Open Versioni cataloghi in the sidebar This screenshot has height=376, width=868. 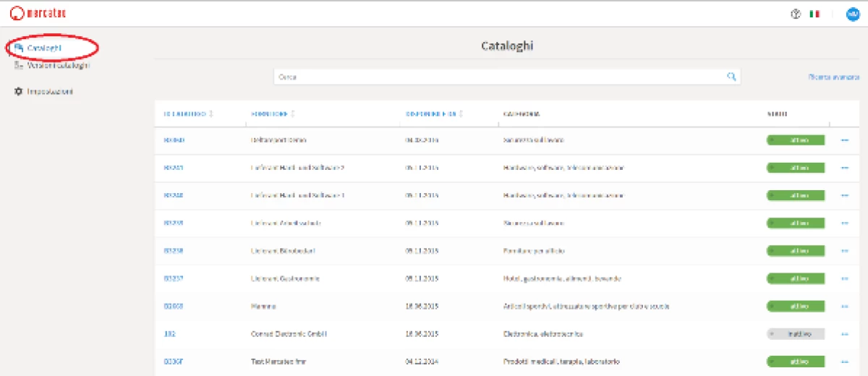pyautogui.click(x=58, y=66)
